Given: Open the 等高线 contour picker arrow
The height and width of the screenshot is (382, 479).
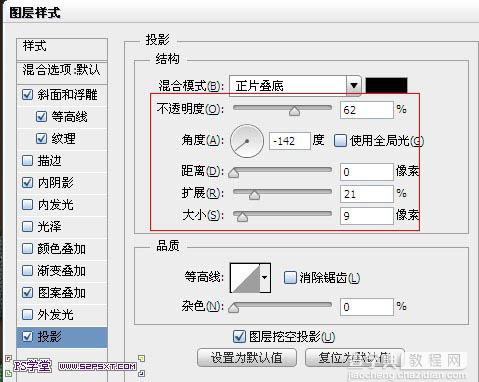Looking at the screenshot, I should pos(265,278).
